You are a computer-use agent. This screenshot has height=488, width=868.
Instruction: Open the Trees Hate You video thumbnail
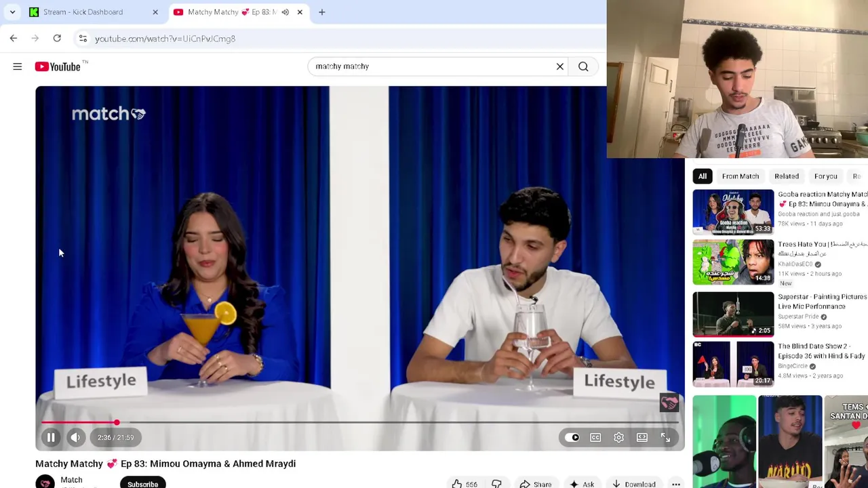point(733,262)
